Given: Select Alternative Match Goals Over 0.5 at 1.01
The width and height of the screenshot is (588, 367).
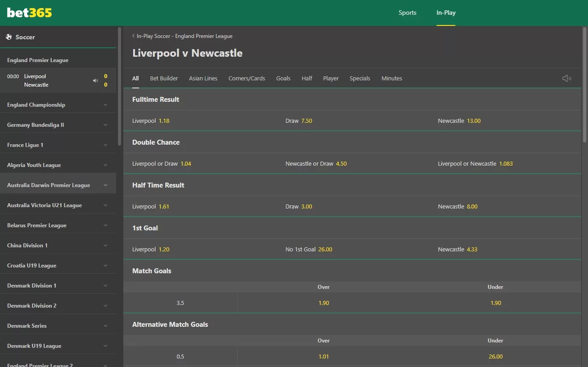Looking at the screenshot, I should coord(323,357).
